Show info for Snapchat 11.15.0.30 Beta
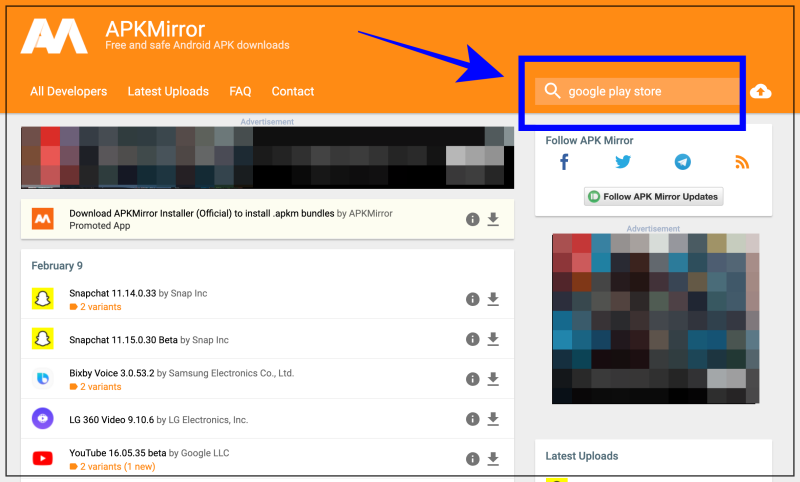This screenshot has width=800, height=482. pos(472,339)
